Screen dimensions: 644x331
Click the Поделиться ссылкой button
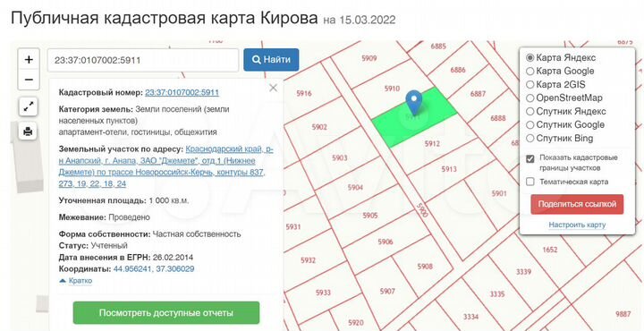click(x=577, y=204)
